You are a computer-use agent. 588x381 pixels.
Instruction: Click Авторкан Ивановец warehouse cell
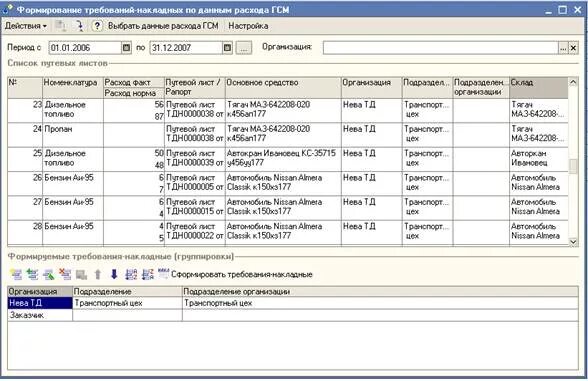pos(539,159)
